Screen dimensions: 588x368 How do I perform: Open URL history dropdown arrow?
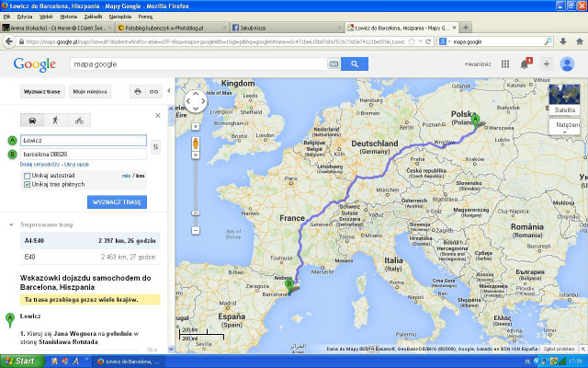coord(420,41)
